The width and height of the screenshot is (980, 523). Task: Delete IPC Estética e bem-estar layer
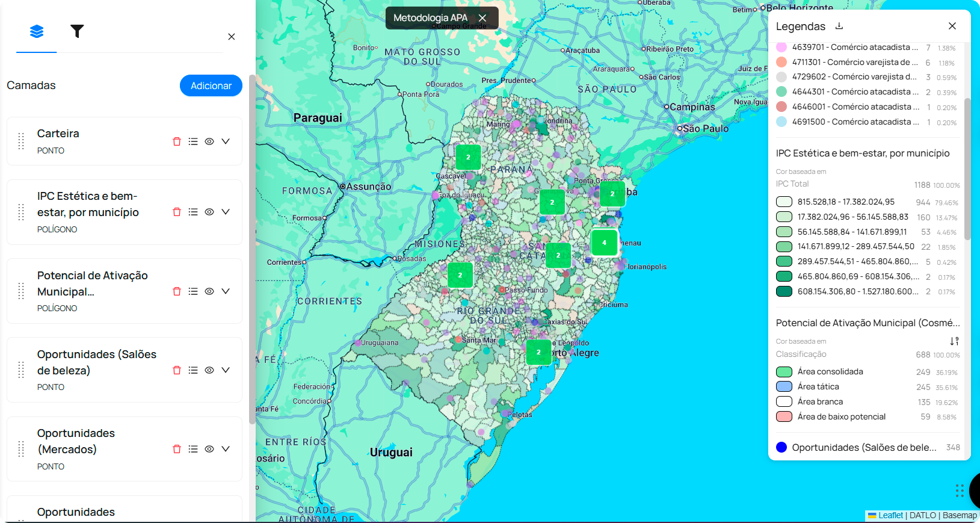click(x=177, y=212)
